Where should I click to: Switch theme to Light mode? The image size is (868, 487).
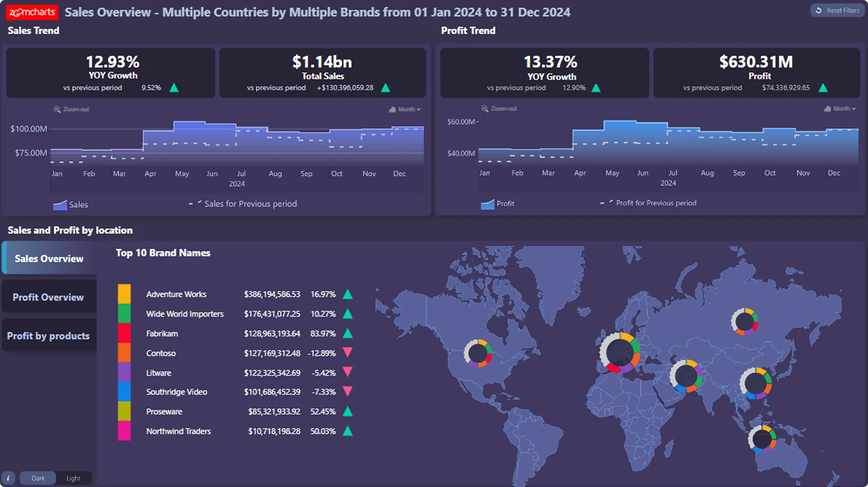click(73, 478)
